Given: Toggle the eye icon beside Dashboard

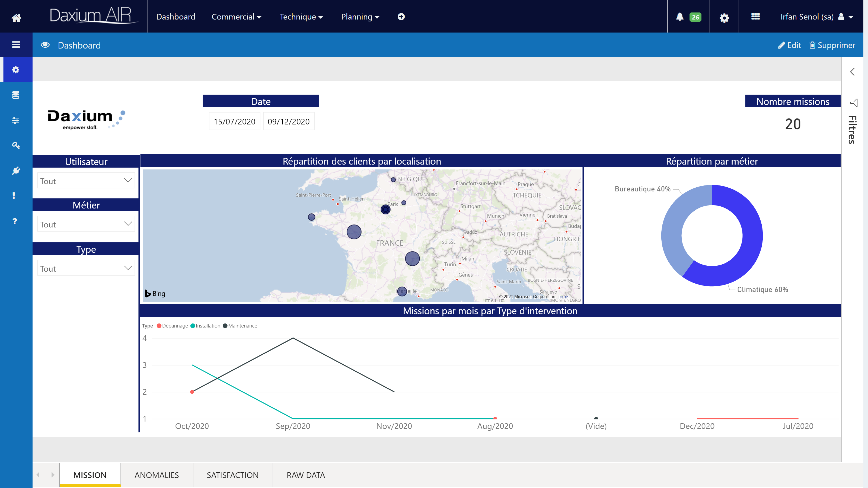Looking at the screenshot, I should click(x=45, y=45).
